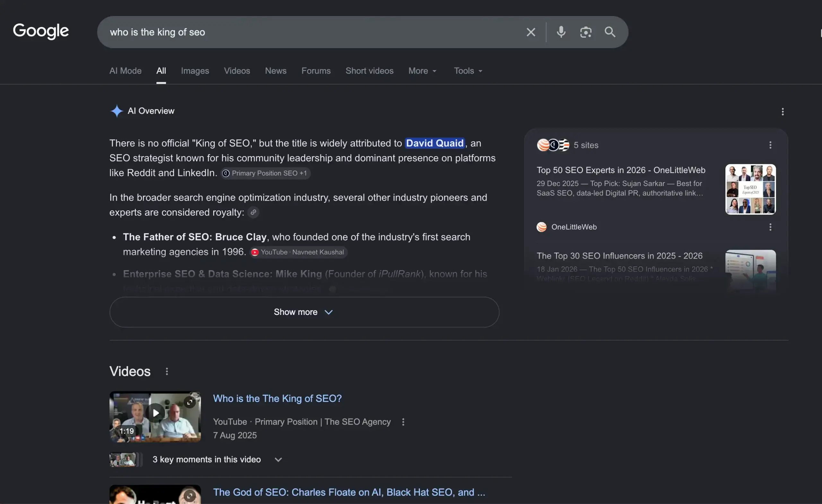Open Top 50 SEO Experts in 2026 link

tap(621, 170)
